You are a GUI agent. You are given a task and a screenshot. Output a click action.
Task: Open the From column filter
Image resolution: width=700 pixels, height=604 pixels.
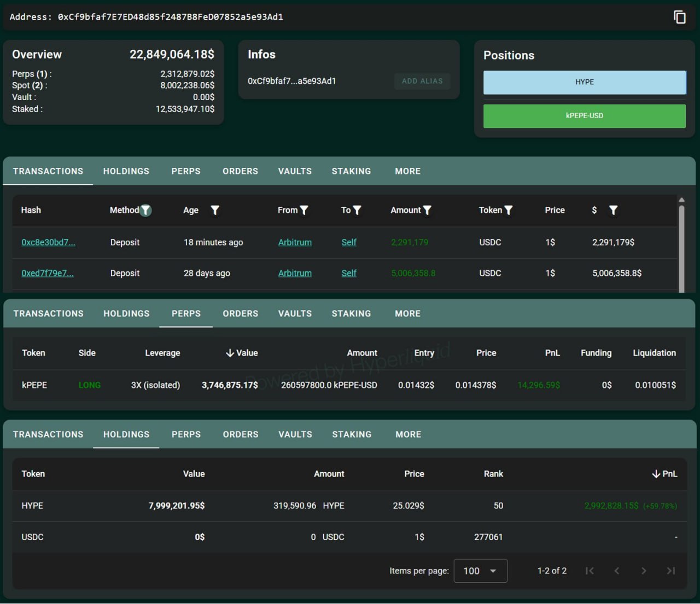click(x=304, y=210)
